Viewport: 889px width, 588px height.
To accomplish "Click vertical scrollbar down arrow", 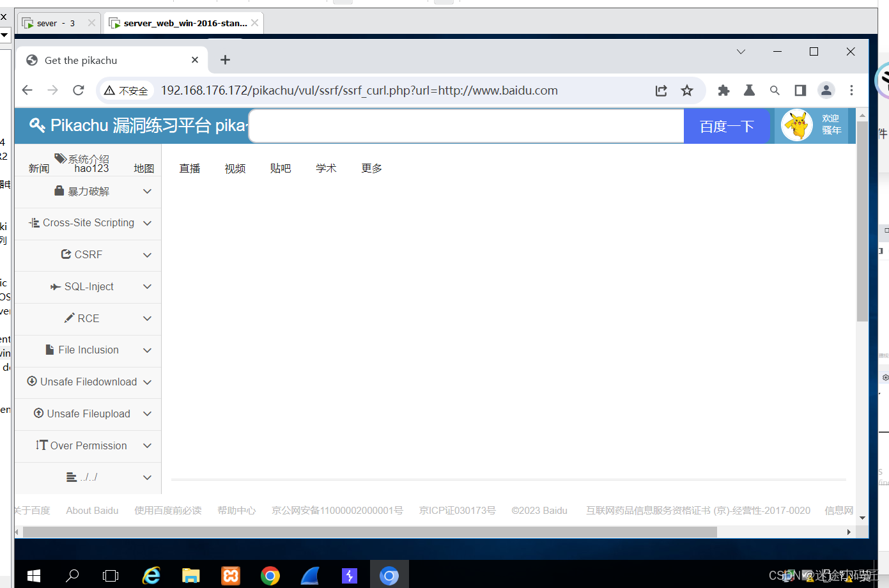I will (862, 518).
